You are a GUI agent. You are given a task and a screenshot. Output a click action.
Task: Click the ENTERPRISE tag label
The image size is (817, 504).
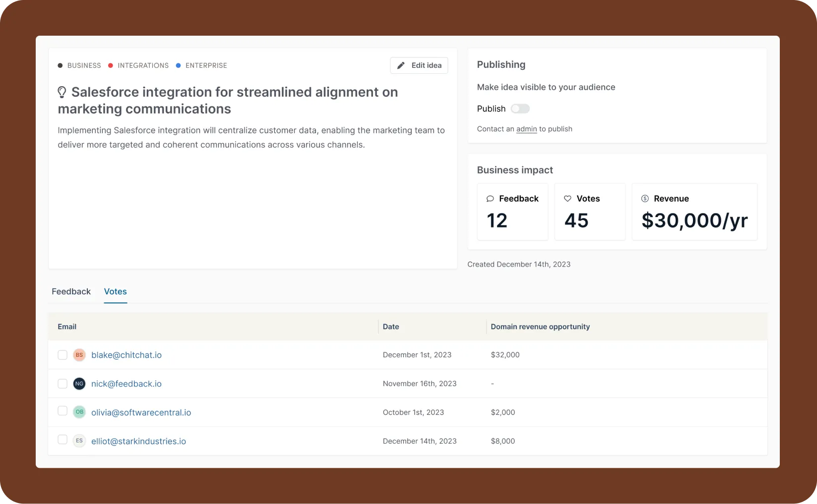206,65
